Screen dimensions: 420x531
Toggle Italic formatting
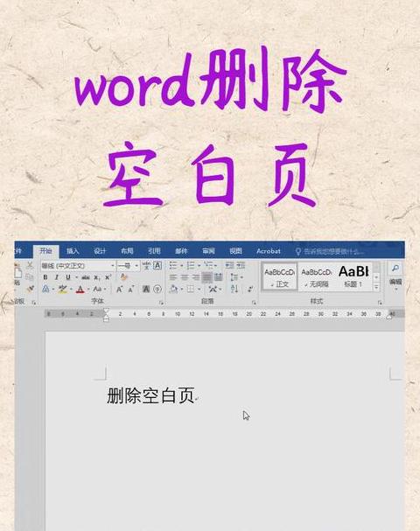57,277
